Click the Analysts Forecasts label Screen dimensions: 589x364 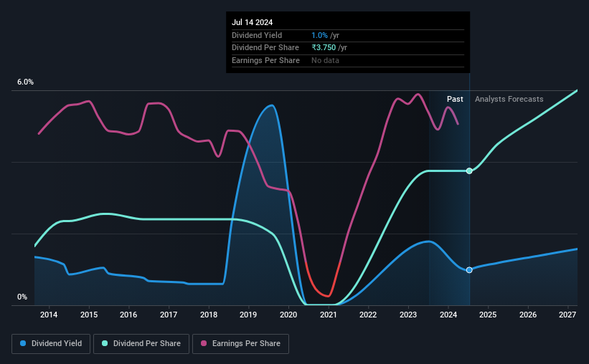click(509, 99)
